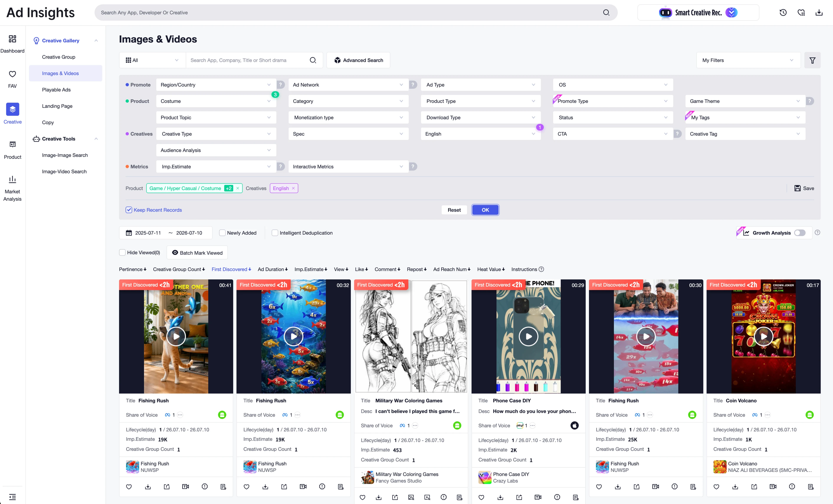Open the start date 2025-07-11 field
Screen dimensions: 833x504
[x=148, y=233]
